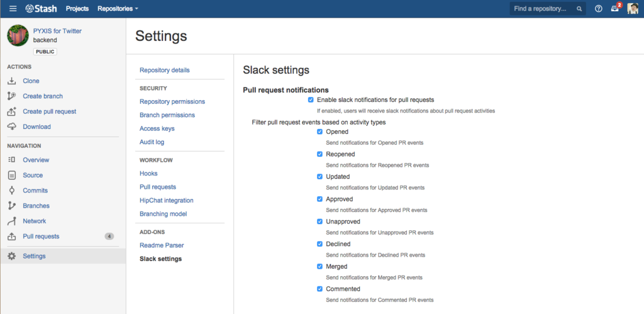Click the Clone action link
Viewport: 644px width, 314px height.
(31, 81)
